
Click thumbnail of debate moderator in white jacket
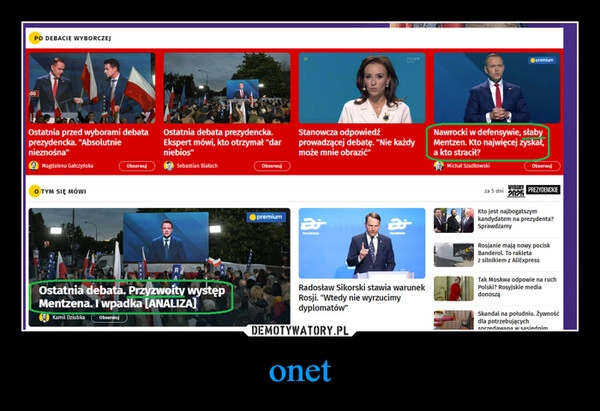(361, 89)
